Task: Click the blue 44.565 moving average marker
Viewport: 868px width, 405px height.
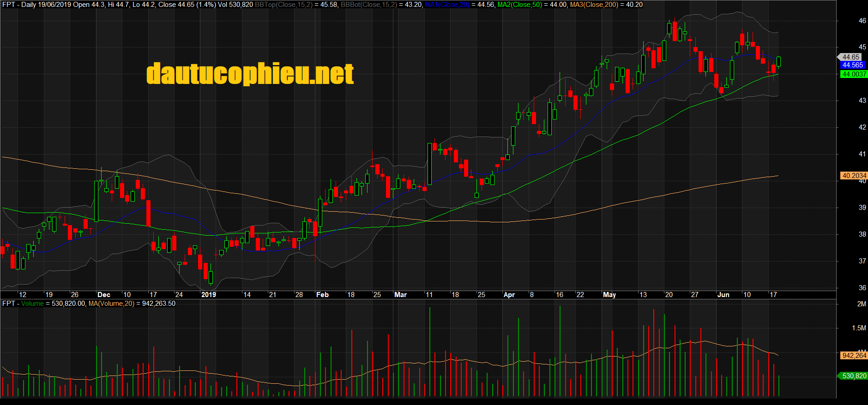Action: pos(852,65)
